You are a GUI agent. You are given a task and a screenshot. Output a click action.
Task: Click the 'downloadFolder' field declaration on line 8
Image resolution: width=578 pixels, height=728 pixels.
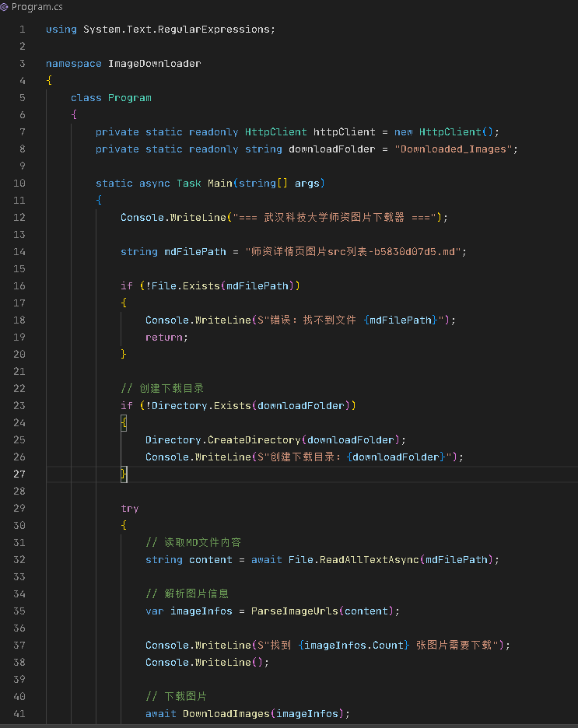pos(332,149)
